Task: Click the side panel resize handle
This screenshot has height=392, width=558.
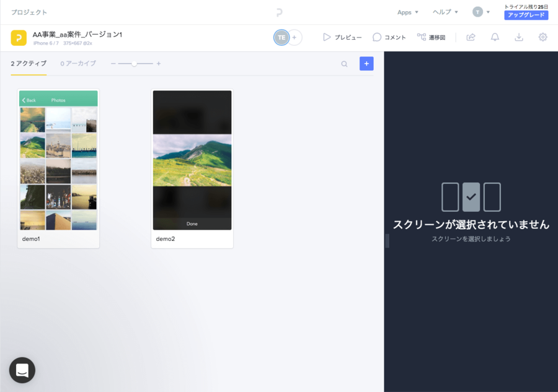Action: coord(387,241)
